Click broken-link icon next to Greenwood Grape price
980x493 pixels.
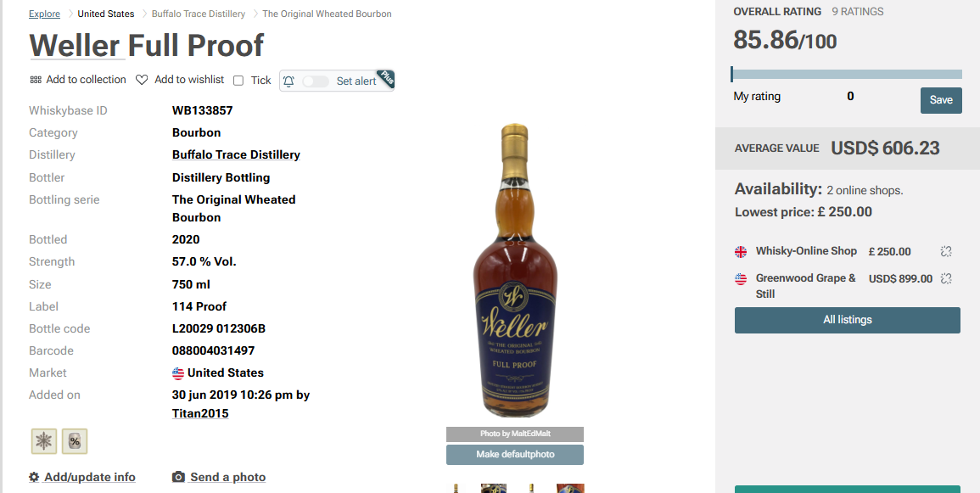946,278
